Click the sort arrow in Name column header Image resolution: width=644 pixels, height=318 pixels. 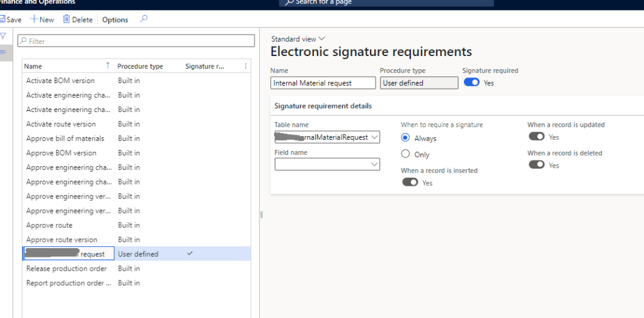click(108, 65)
